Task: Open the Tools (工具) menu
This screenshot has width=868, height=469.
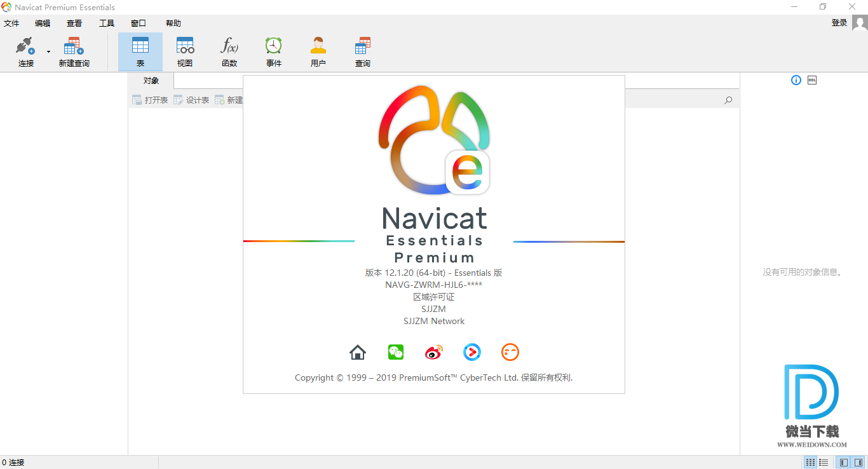Action: [107, 23]
